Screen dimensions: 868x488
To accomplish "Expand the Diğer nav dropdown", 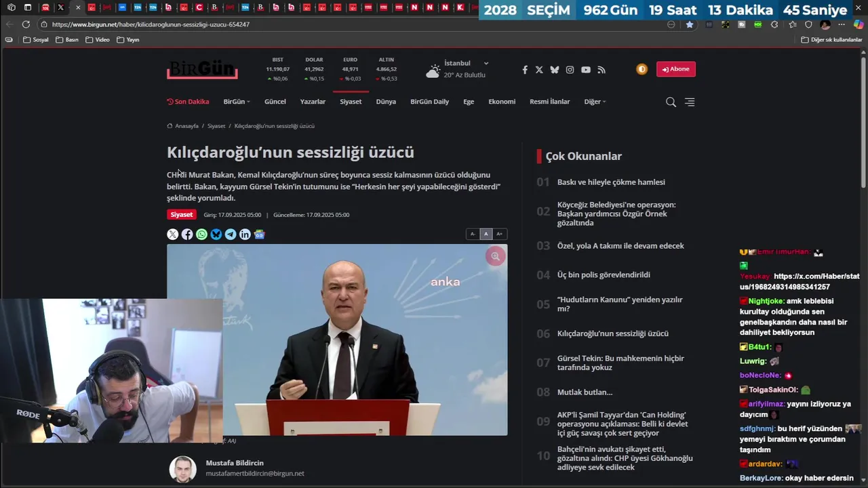I will (x=595, y=102).
